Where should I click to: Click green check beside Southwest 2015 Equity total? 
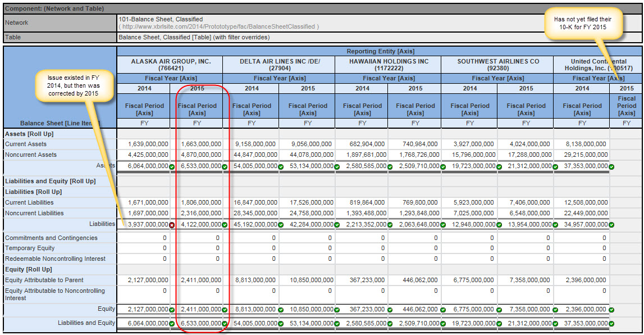555,310
